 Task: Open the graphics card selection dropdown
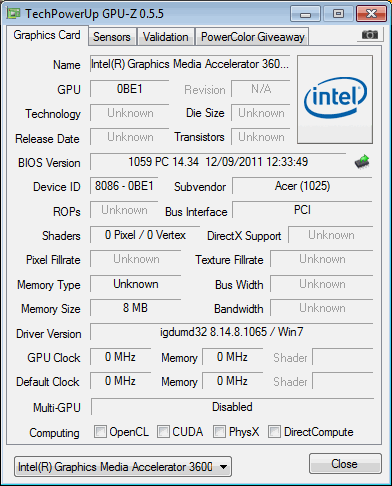(x=123, y=467)
